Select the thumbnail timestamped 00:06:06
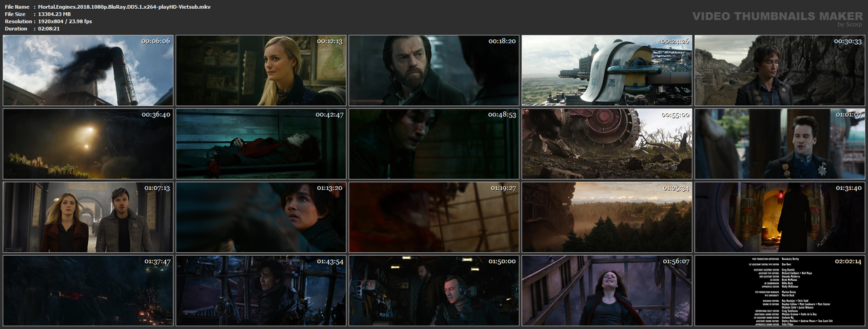This screenshot has height=329, width=868. click(88, 70)
